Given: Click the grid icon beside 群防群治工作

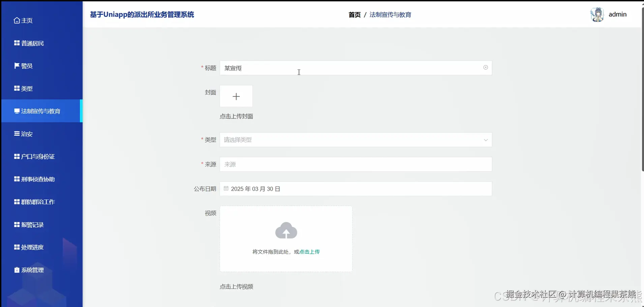Looking at the screenshot, I should [17, 201].
